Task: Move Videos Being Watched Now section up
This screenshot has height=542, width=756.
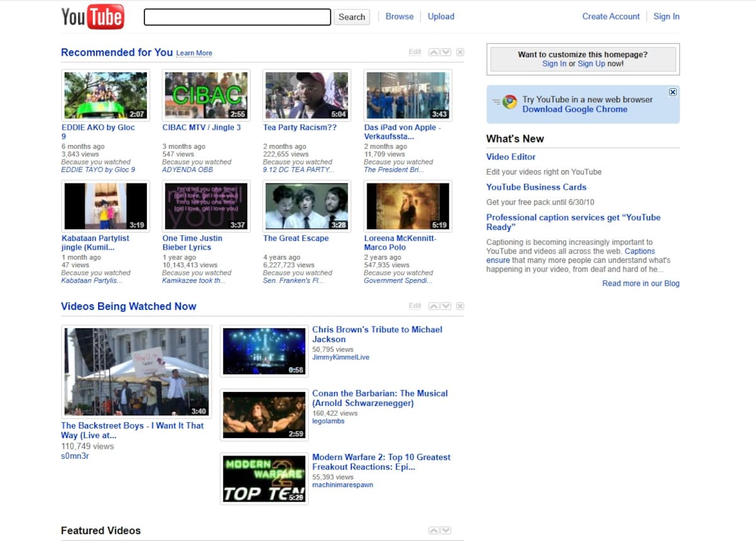Action: coord(433,306)
